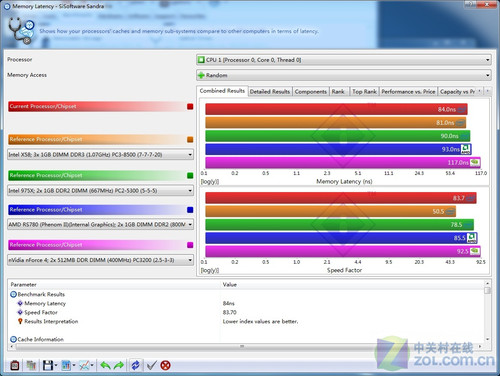Click the green forward arrow icon
Viewport: 500px width, 376px height.
[x=119, y=365]
